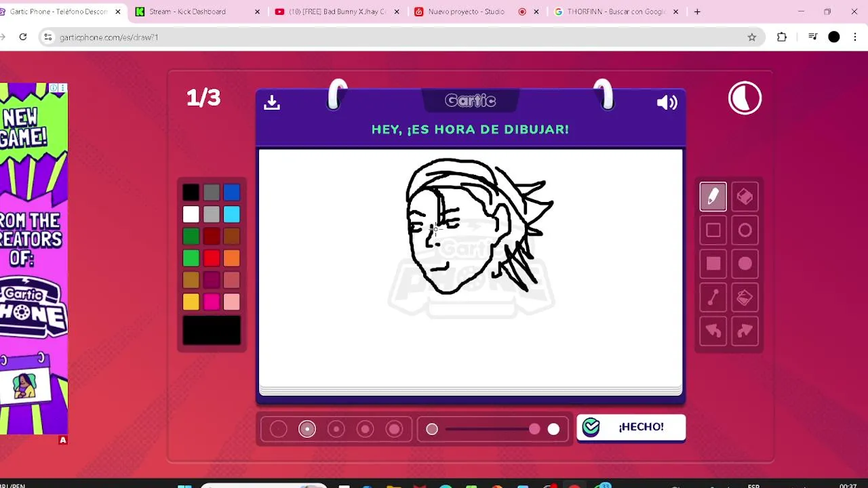
Task: Pick the yellow color swatch
Action: (191, 302)
